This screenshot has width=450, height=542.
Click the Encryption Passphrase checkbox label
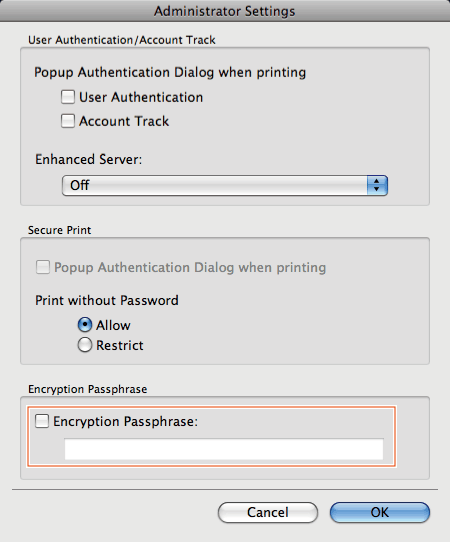tap(125, 421)
